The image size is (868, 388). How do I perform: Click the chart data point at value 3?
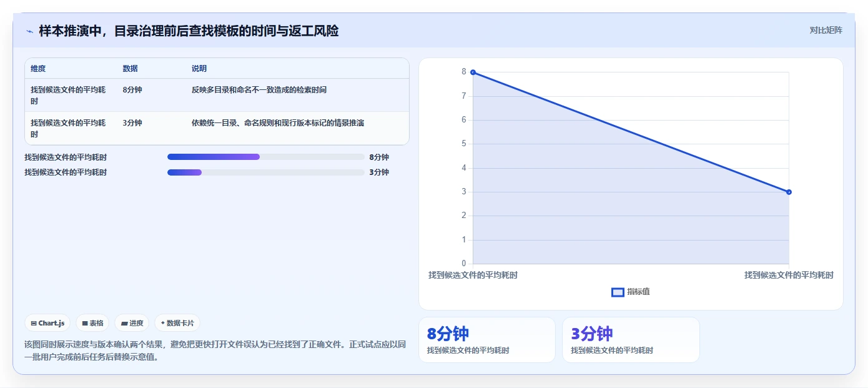tap(789, 192)
